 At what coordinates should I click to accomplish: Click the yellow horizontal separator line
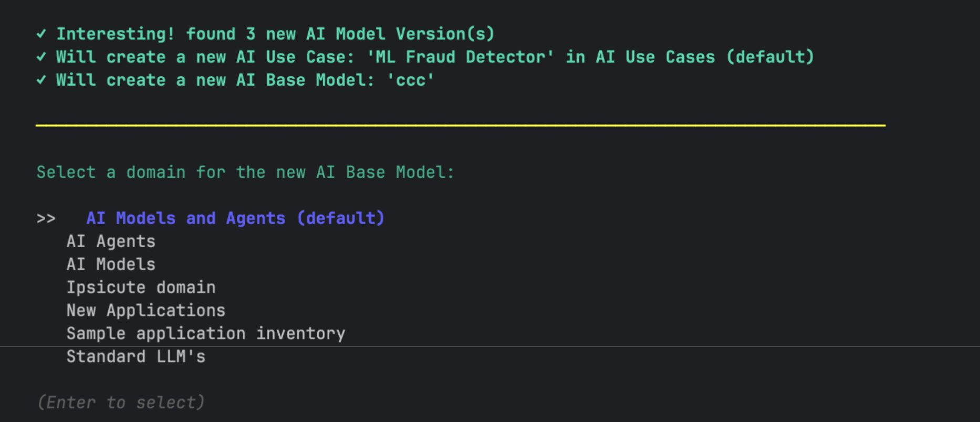tap(460, 125)
